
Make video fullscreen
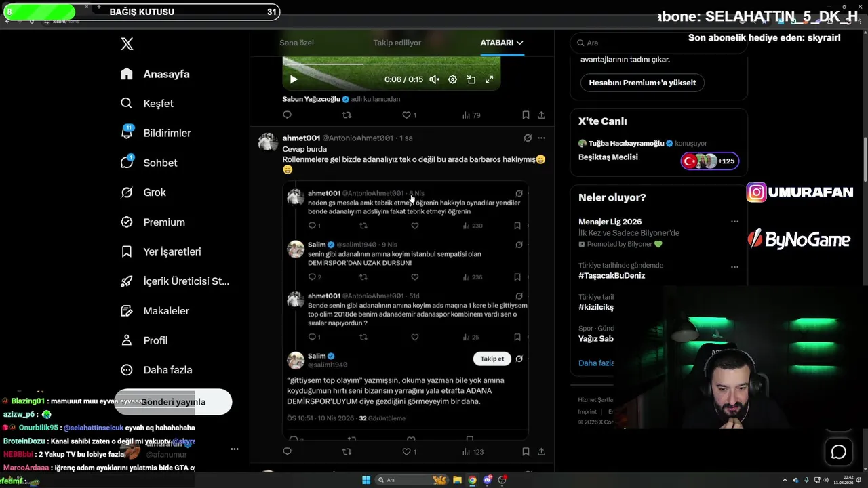click(489, 79)
